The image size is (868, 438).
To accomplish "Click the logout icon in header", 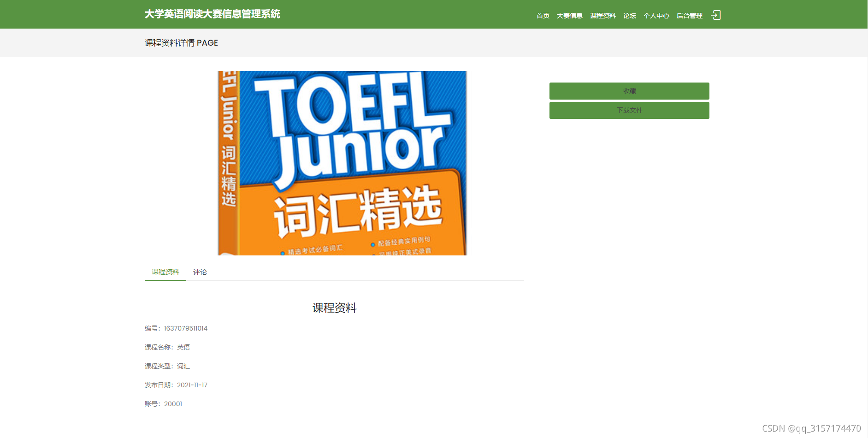I will click(715, 15).
